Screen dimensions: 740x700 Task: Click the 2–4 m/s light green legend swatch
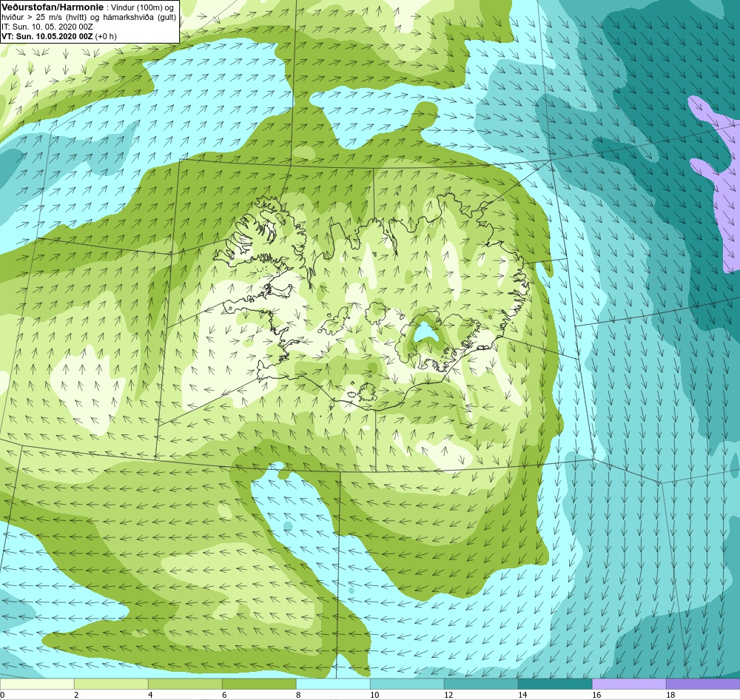(111, 684)
